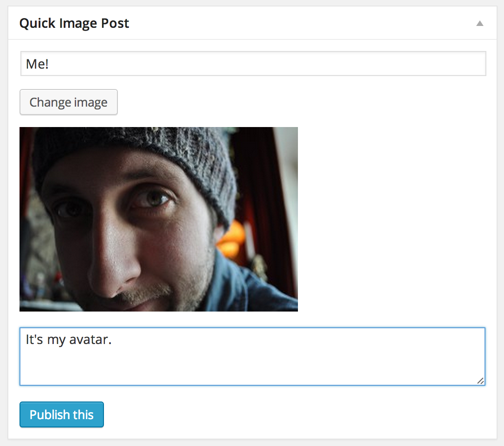Focus the title field containing Me!
The image size is (504, 446).
(253, 64)
